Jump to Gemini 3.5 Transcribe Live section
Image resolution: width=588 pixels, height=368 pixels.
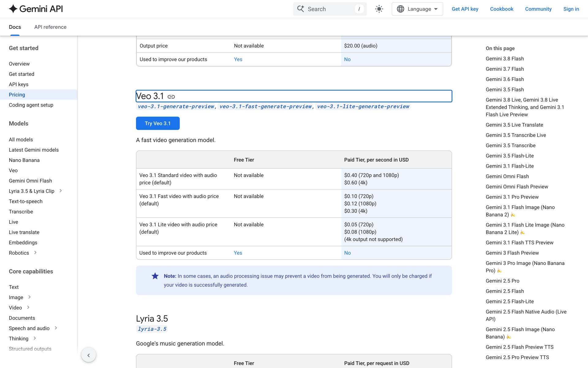pyautogui.click(x=516, y=135)
